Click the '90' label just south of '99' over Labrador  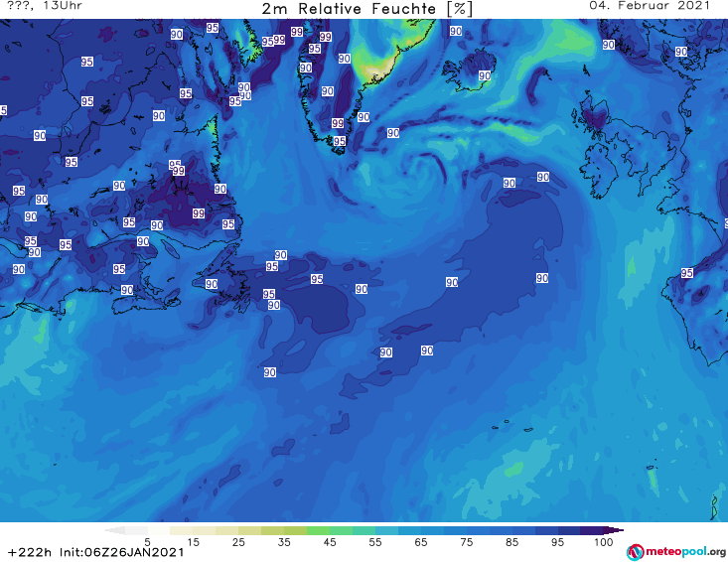pyautogui.click(x=157, y=225)
